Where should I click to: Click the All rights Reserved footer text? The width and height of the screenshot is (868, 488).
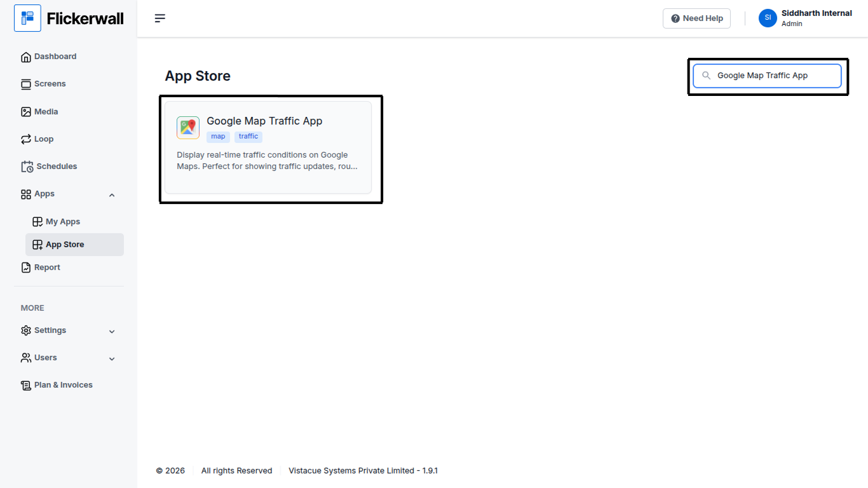(x=236, y=471)
